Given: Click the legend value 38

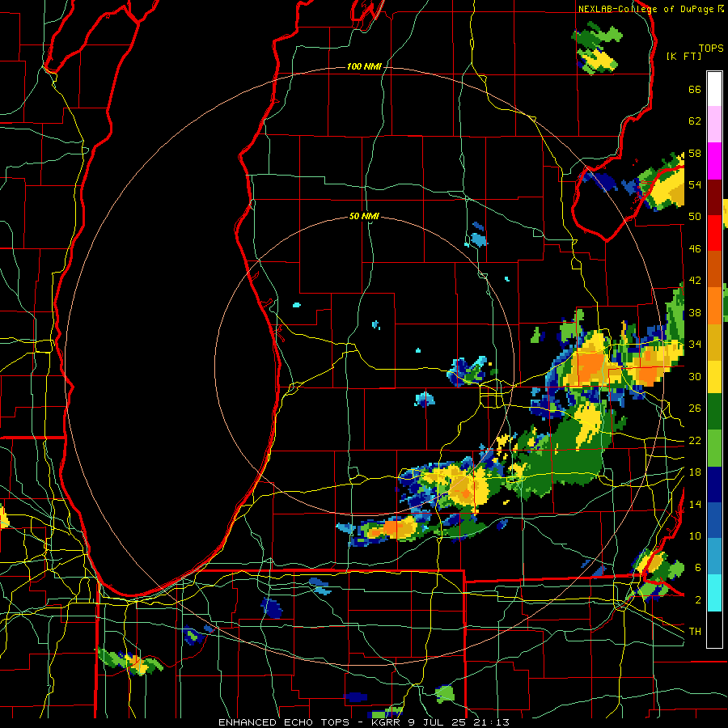Looking at the screenshot, I should tap(695, 312).
